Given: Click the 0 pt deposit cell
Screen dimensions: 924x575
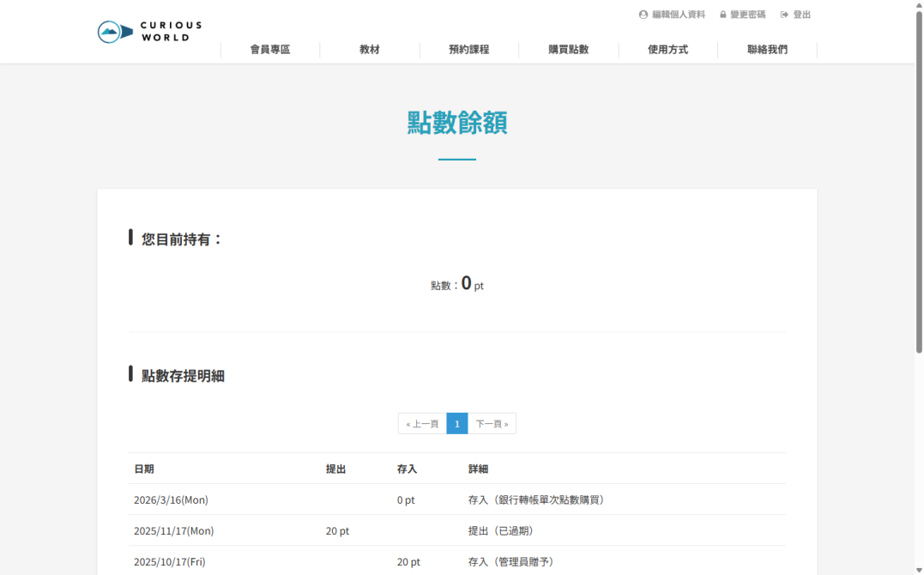Looking at the screenshot, I should tap(406, 500).
